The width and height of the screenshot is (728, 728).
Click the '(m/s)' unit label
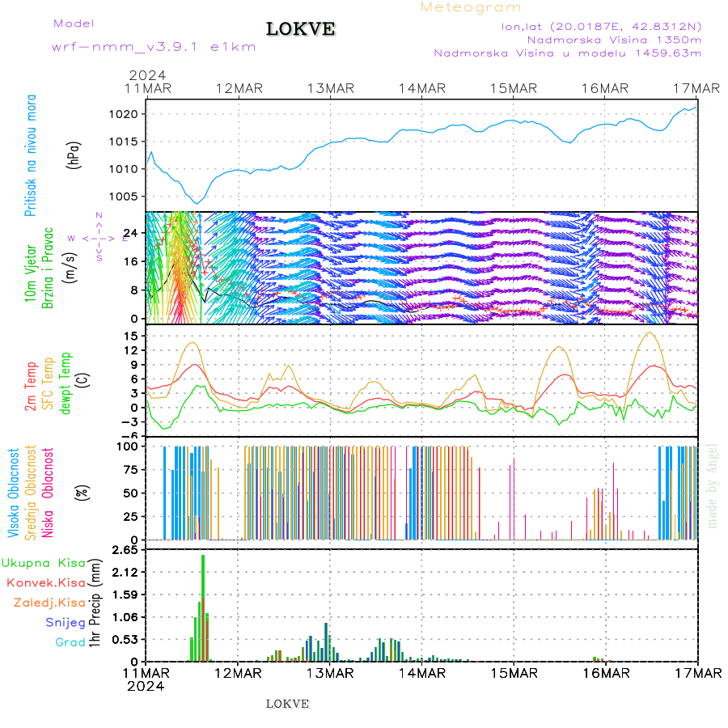[70, 268]
